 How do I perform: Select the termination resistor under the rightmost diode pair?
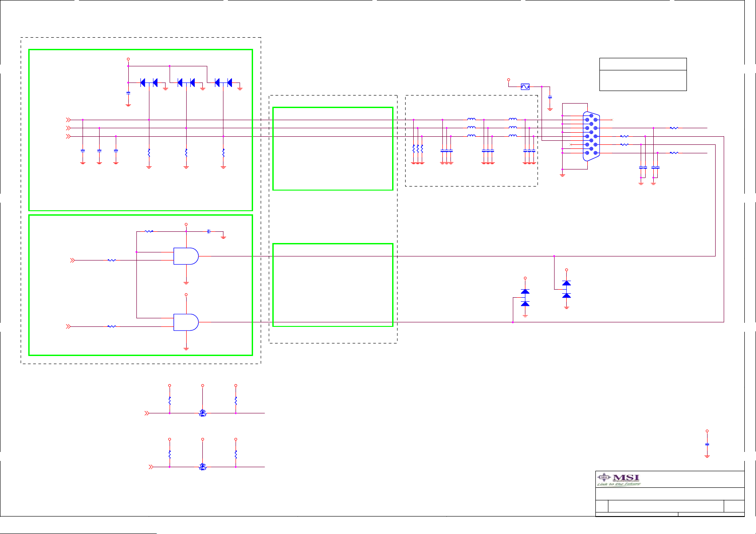pos(223,153)
